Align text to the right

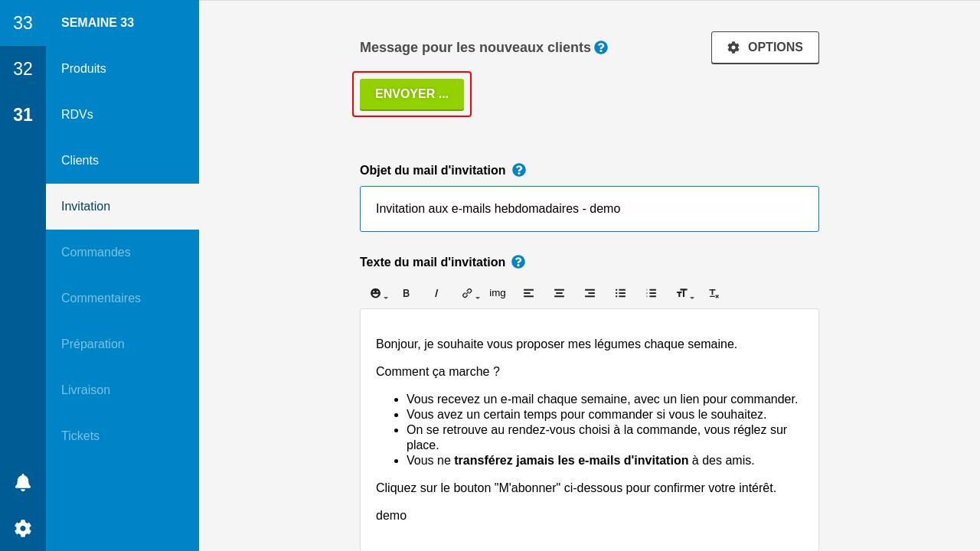click(590, 293)
